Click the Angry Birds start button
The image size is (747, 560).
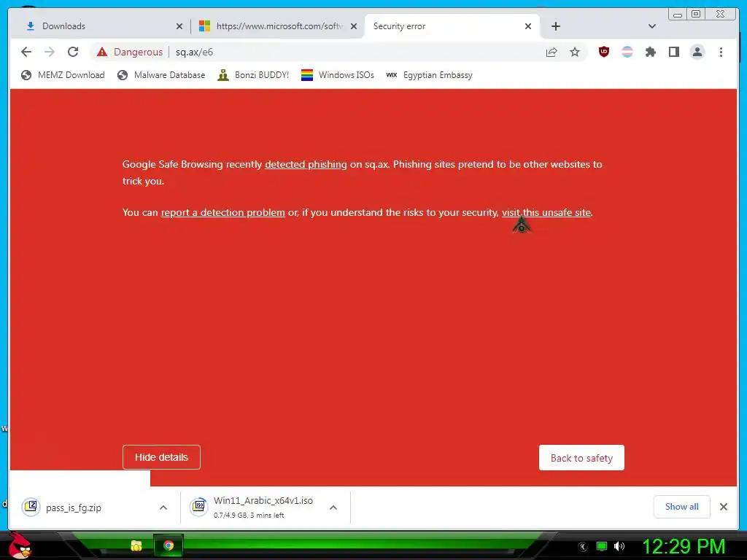pyautogui.click(x=20, y=545)
